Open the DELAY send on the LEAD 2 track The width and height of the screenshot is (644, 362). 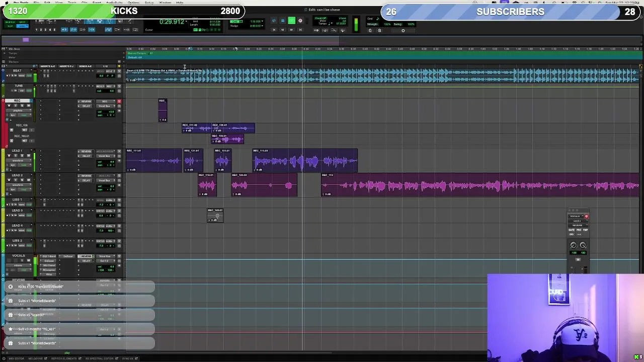click(86, 180)
